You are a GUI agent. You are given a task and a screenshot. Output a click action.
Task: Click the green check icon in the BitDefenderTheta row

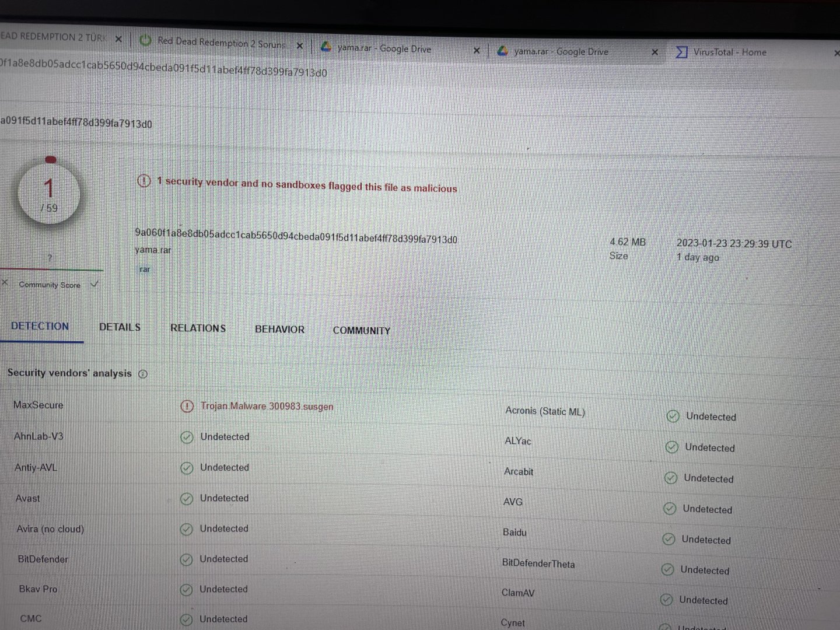[667, 569]
